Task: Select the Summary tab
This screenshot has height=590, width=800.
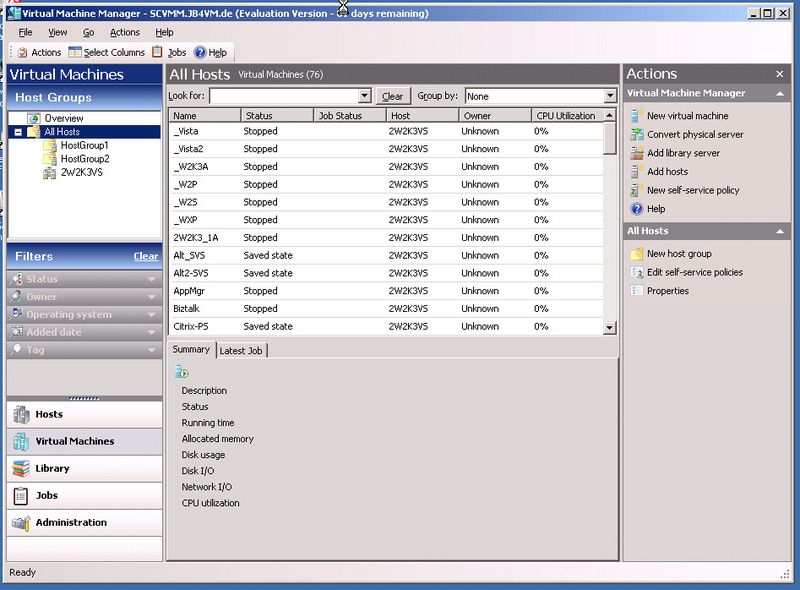Action: click(x=191, y=350)
